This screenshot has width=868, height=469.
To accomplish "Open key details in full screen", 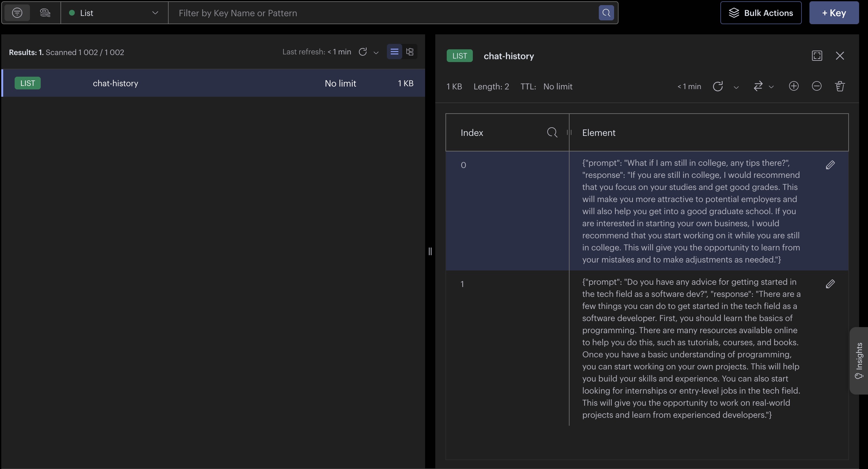I will [x=817, y=56].
